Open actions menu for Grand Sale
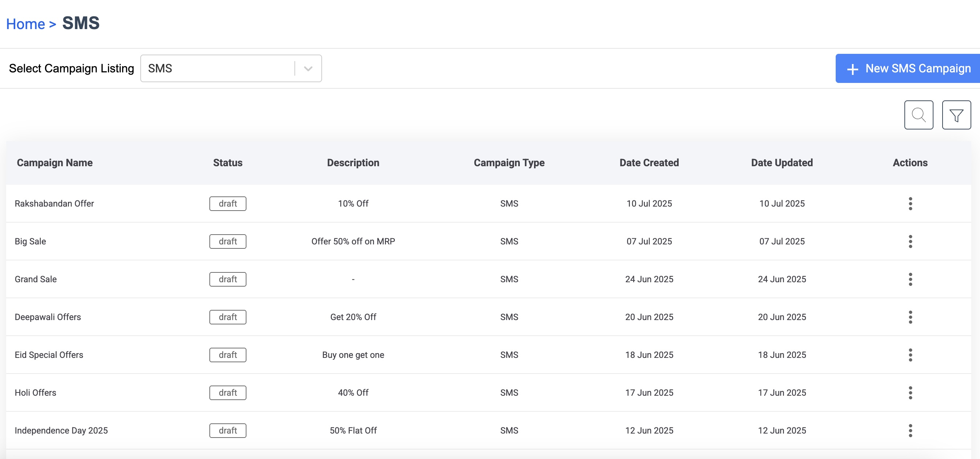Screen dimensions: 980x459 (910, 279)
